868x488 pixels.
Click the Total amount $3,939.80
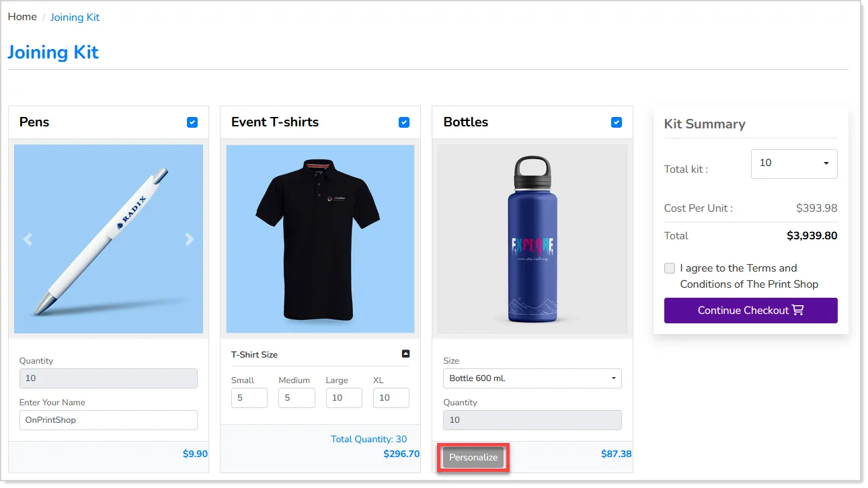[x=812, y=236]
